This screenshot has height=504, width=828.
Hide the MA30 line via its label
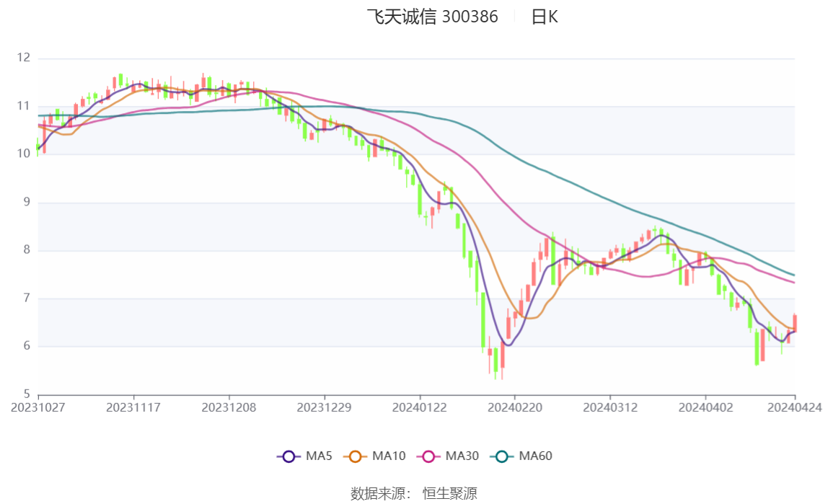coord(462,456)
